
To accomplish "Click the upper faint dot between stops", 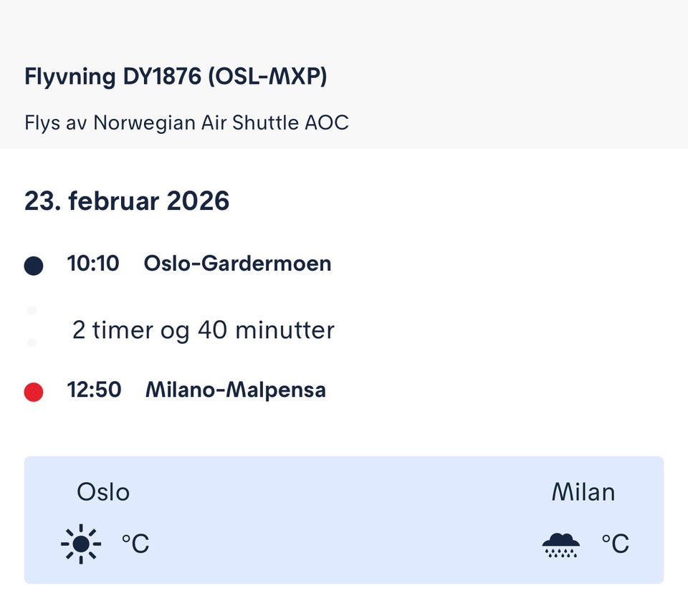I will [32, 311].
